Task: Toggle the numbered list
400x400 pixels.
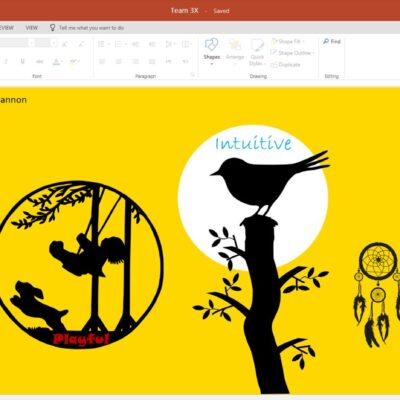Action: pos(118,44)
